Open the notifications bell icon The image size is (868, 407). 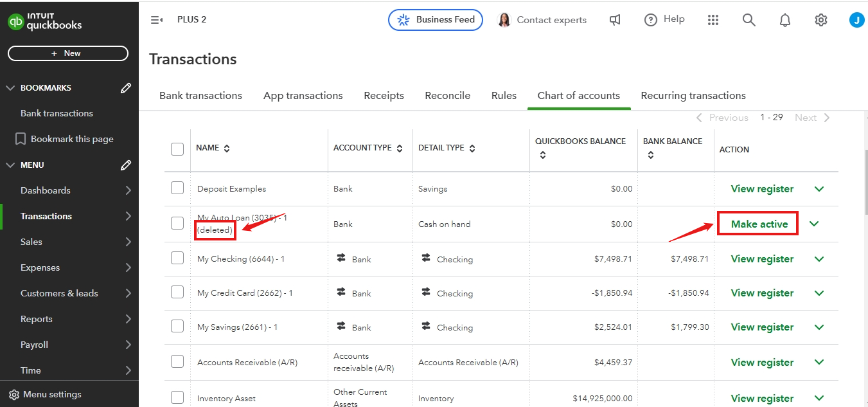pos(784,20)
